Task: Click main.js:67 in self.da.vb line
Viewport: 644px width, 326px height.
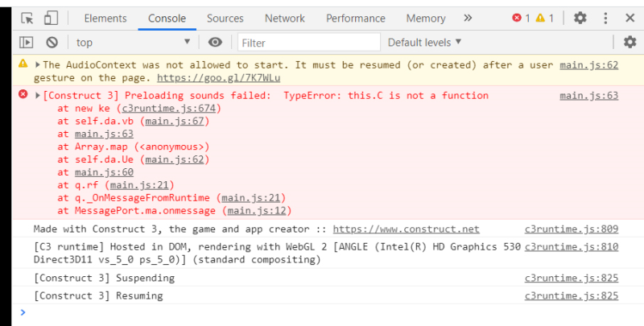Action: coord(175,121)
